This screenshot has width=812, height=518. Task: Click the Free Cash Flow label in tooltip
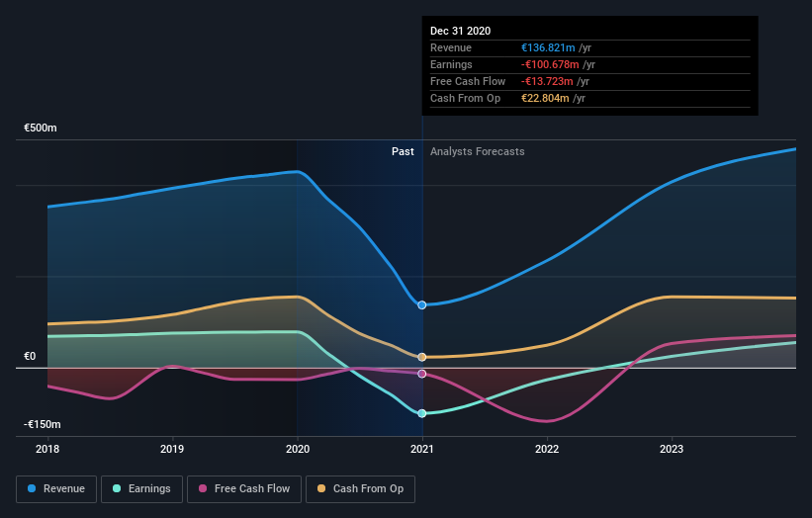point(468,81)
